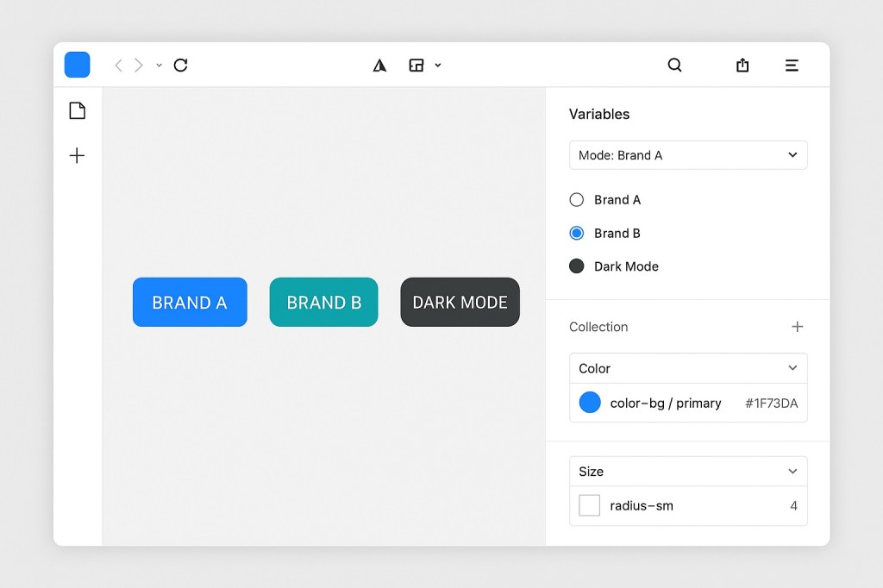The width and height of the screenshot is (883, 588).
Task: Open the hamburger menu icon
Action: pos(792,65)
